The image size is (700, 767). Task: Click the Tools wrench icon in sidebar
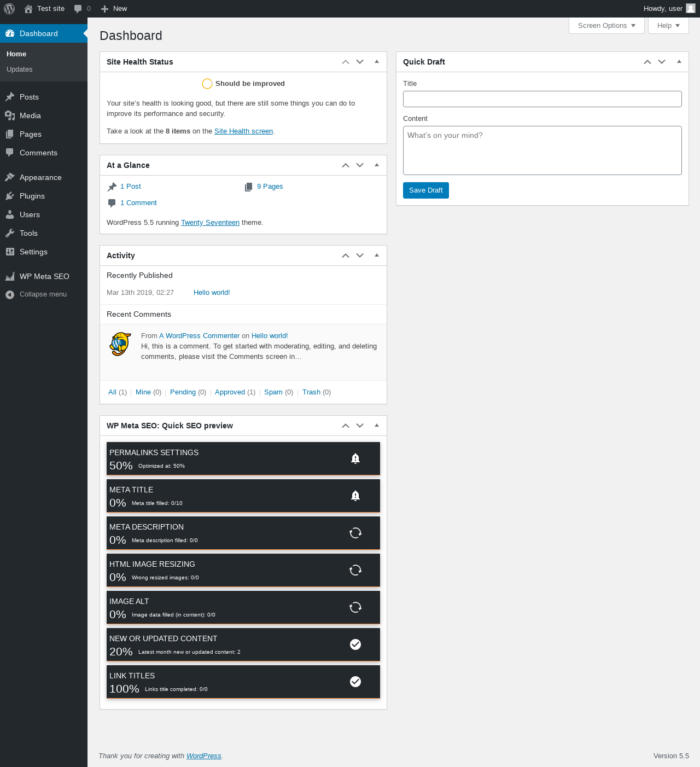10,233
